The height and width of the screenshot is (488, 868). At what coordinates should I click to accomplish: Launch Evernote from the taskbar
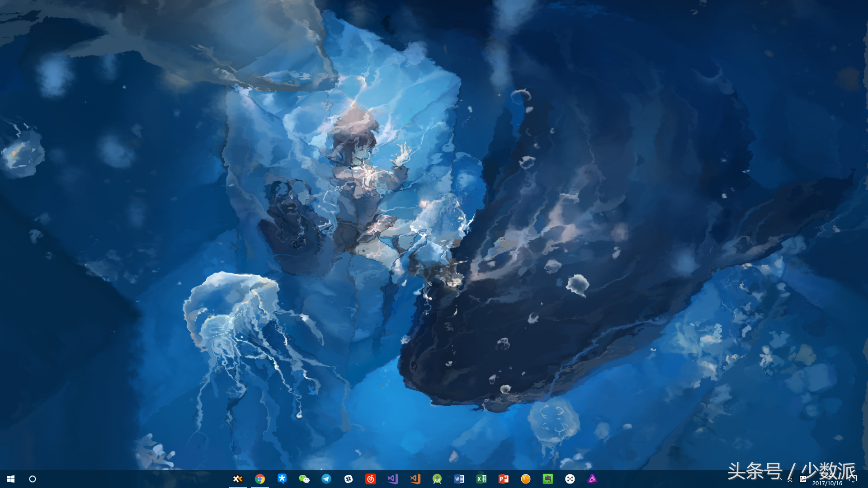(x=548, y=479)
